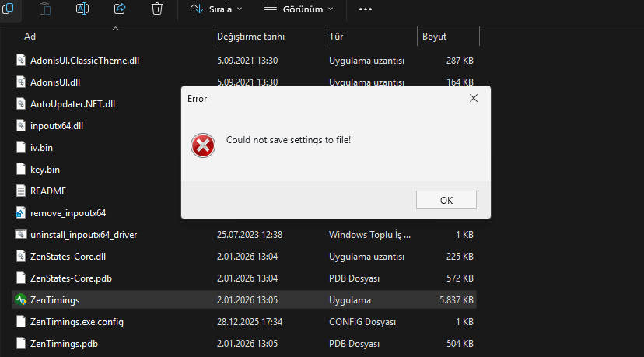Close the Error dialog with X
Viewport: 644px width, 357px height.
pos(474,98)
